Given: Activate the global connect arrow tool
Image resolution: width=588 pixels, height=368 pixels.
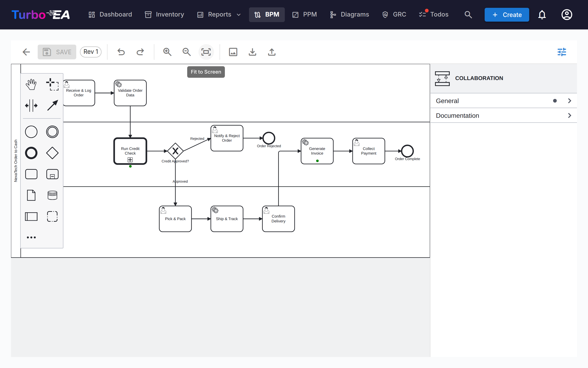Looking at the screenshot, I should click(x=52, y=106).
